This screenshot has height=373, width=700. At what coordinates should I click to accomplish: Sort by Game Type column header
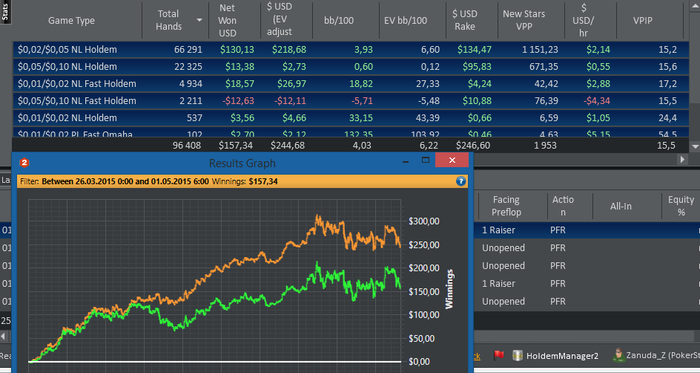(x=71, y=20)
